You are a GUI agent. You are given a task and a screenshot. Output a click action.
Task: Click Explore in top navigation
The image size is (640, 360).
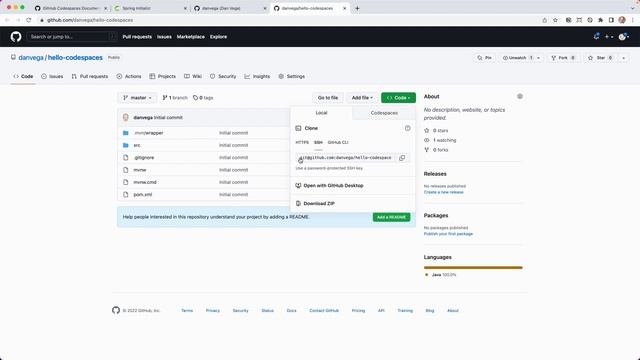point(218,37)
